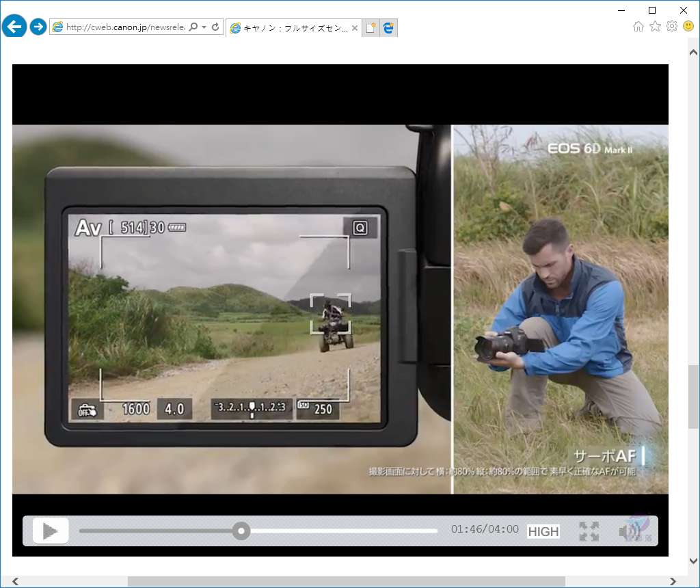Go back with the browser back arrow
Viewport: 700px width, 588px height.
coord(14,27)
